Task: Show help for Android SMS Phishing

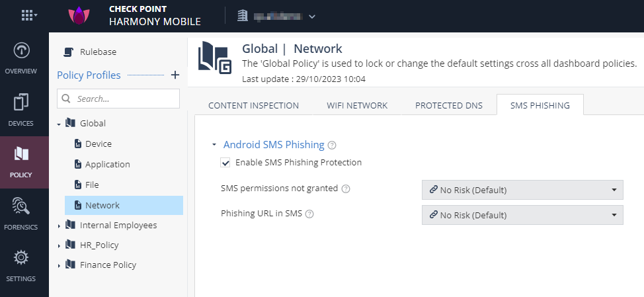Action: [333, 145]
